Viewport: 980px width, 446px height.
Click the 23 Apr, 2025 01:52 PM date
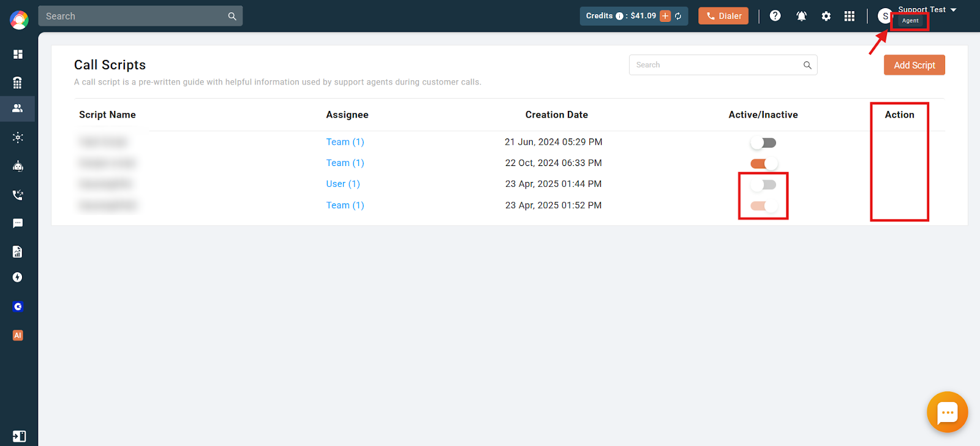coord(554,205)
